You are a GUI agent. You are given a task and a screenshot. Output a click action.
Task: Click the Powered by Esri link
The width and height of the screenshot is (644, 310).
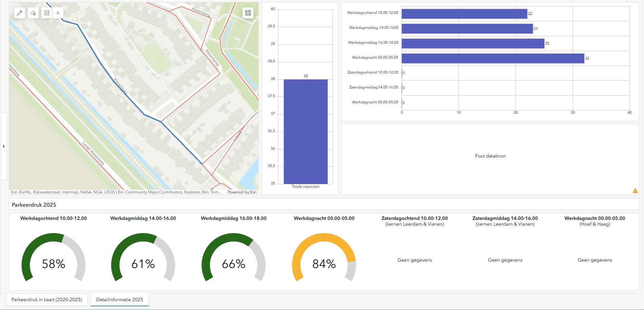click(242, 192)
